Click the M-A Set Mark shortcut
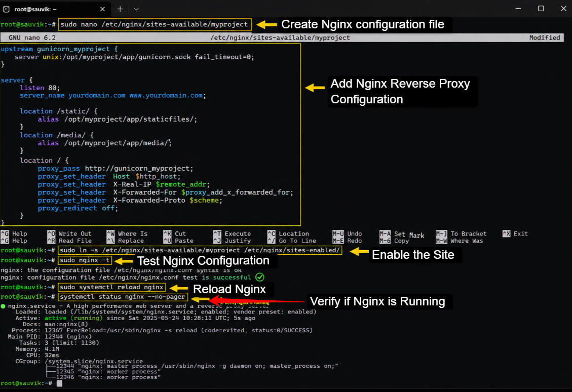Viewport: 572px width, 392px height. coord(402,234)
